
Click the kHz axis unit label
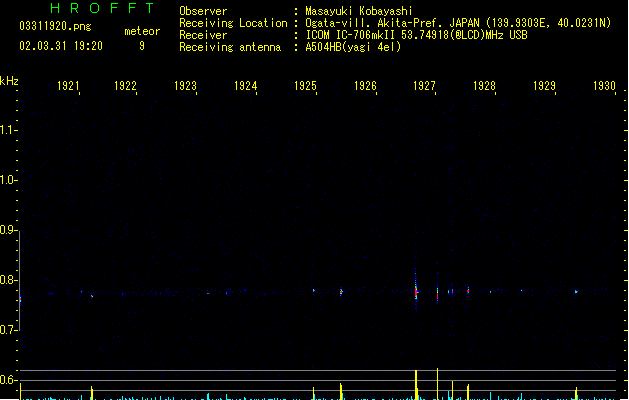click(9, 81)
